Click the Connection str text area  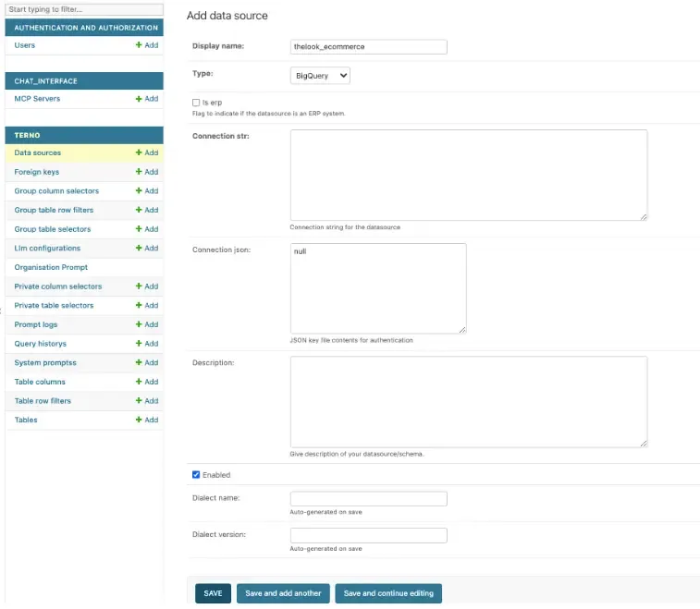468,175
